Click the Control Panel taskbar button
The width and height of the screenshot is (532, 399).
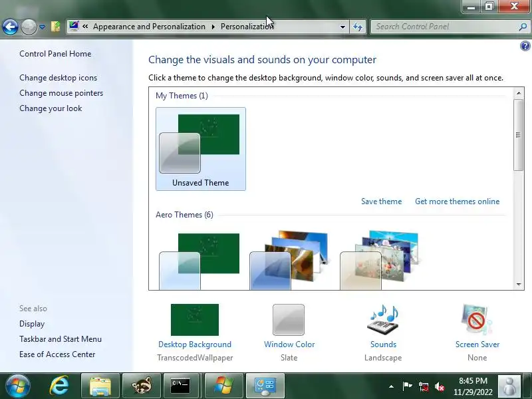(265, 386)
